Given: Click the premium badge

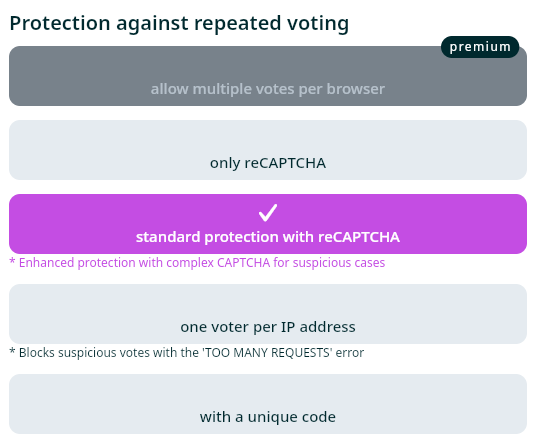Looking at the screenshot, I should coord(480,47).
